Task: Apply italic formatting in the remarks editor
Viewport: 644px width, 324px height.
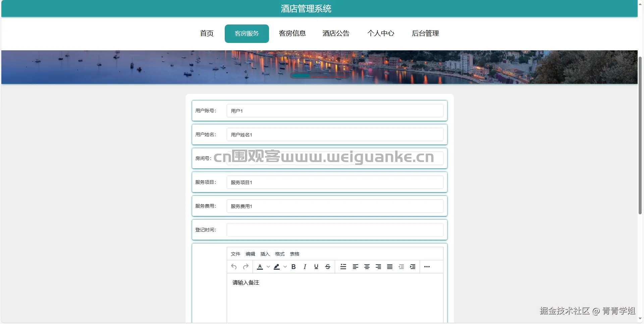Action: (x=305, y=267)
